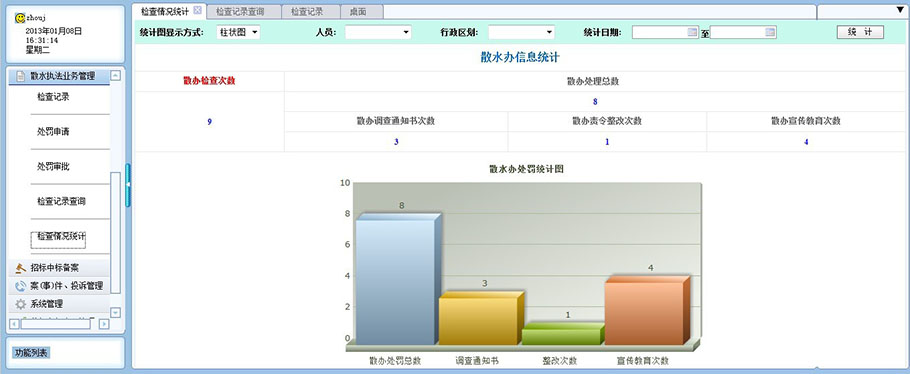The image size is (910, 374).
Task: Click the 案(事)件、投诉管理 phone icon
Action: pyautogui.click(x=20, y=286)
